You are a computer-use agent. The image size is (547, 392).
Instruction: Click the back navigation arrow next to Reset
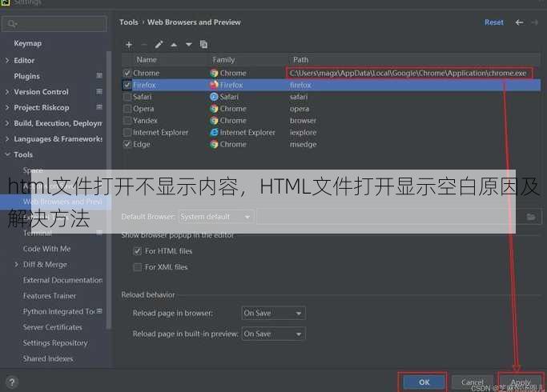tap(519, 22)
